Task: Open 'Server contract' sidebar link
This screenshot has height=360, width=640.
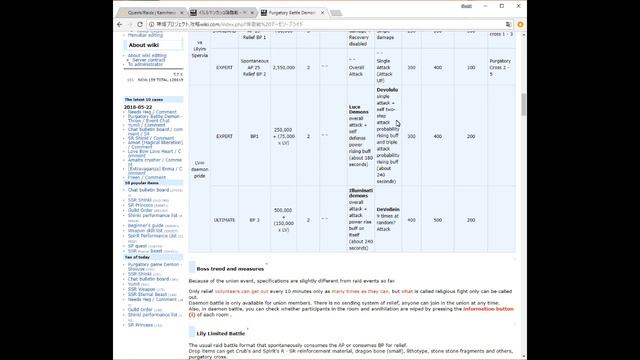Action: pos(149,60)
